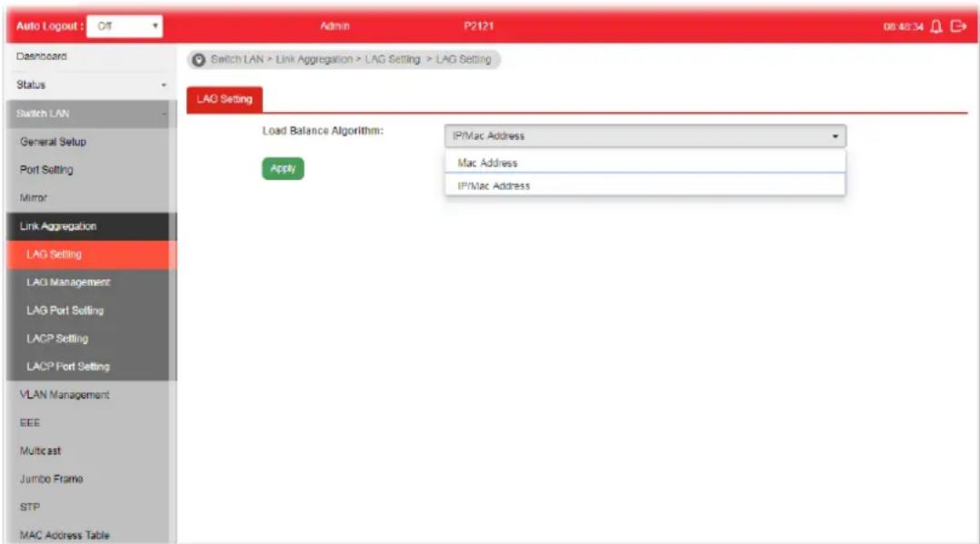The height and width of the screenshot is (544, 980).
Task: Open STP settings
Action: coord(91,507)
